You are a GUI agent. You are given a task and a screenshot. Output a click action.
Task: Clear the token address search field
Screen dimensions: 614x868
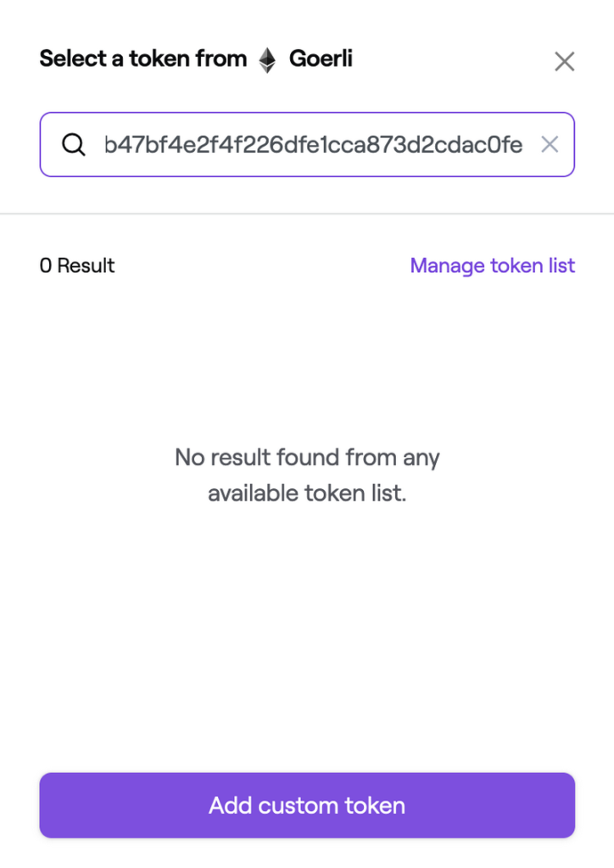pos(550,145)
